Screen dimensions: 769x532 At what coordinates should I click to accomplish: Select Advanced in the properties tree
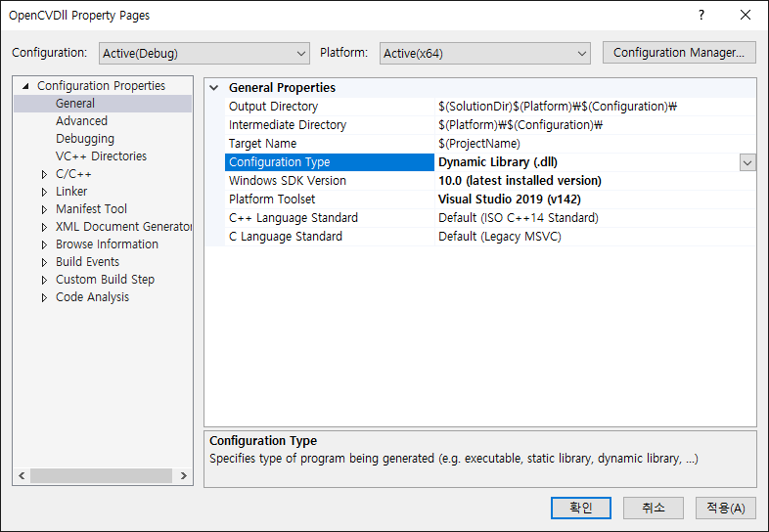click(81, 121)
